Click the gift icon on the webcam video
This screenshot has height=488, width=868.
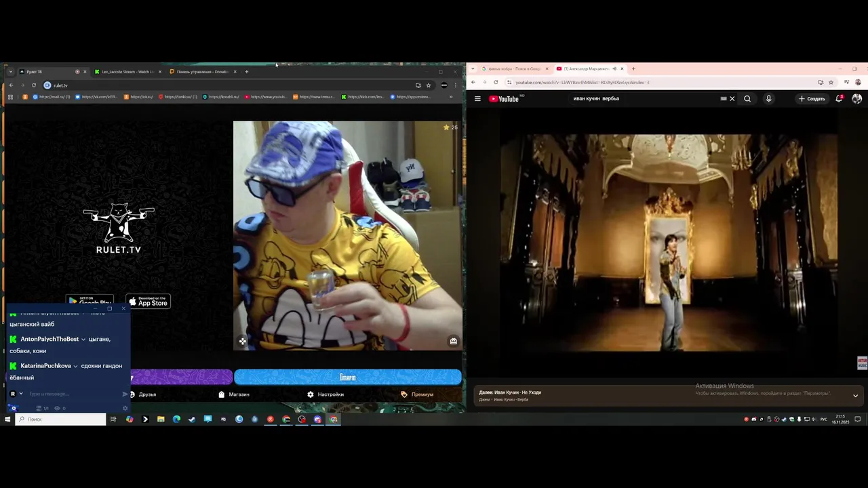click(x=454, y=341)
